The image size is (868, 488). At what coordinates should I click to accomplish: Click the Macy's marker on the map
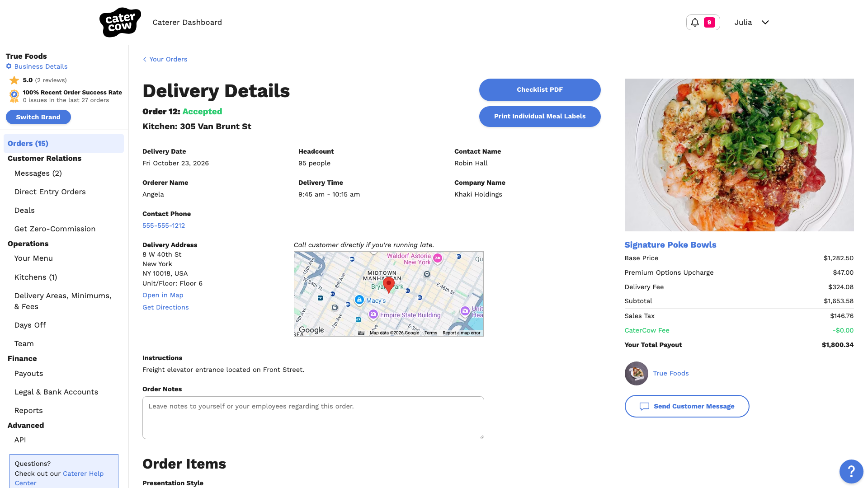coord(359,300)
